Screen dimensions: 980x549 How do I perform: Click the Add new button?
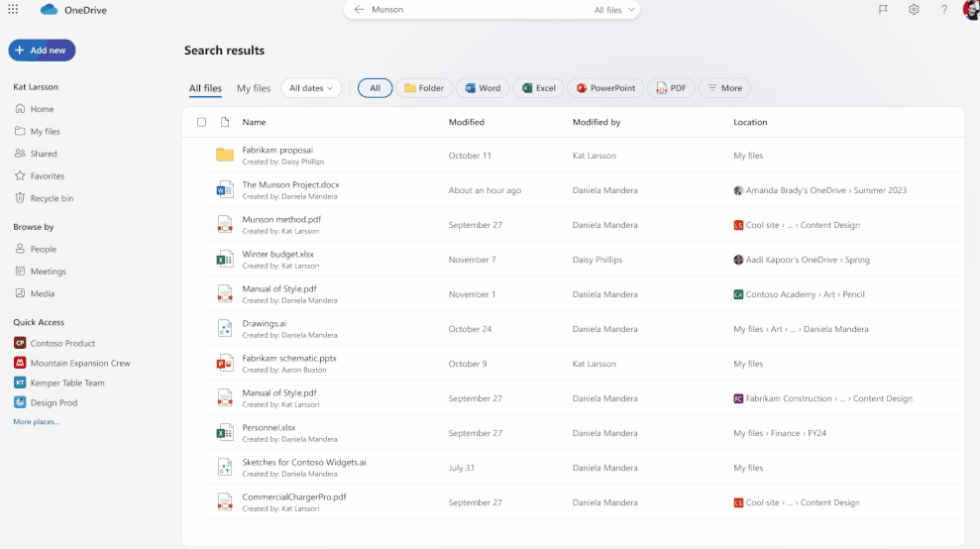tap(42, 50)
